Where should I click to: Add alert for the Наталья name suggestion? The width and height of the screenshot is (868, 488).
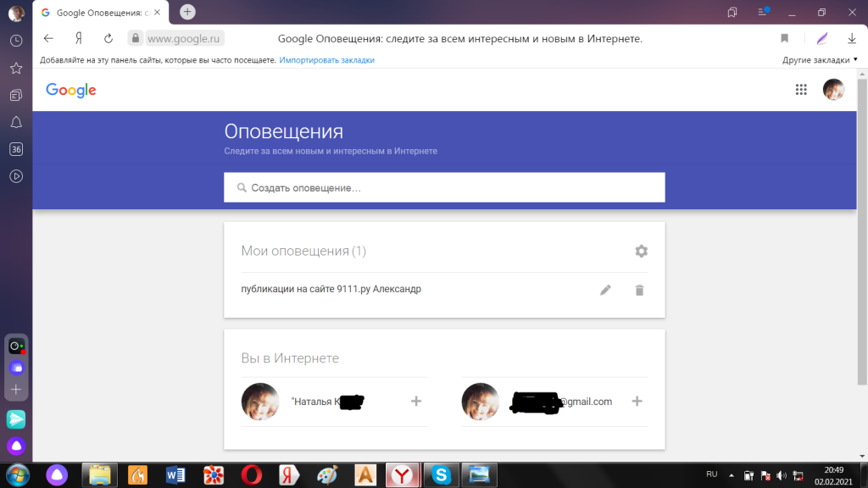pos(416,401)
